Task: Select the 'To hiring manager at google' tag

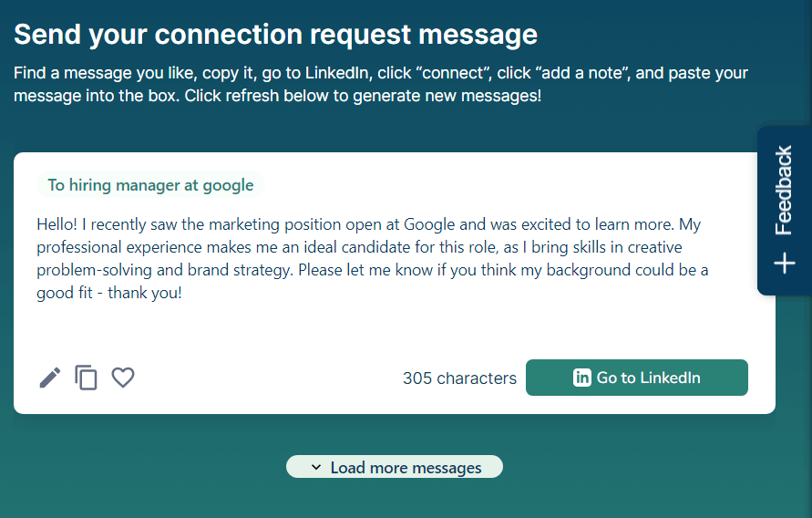Action: (150, 185)
